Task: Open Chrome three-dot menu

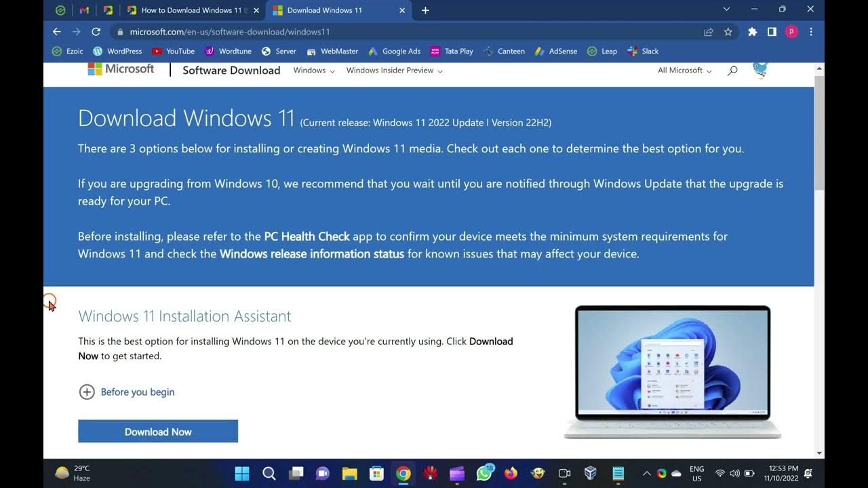Action: (811, 32)
